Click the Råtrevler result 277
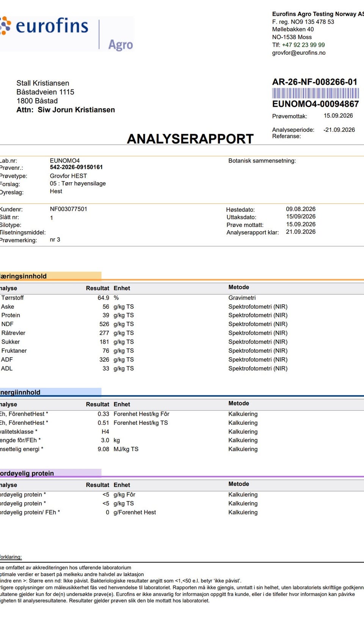364x618 pixels. point(104,333)
